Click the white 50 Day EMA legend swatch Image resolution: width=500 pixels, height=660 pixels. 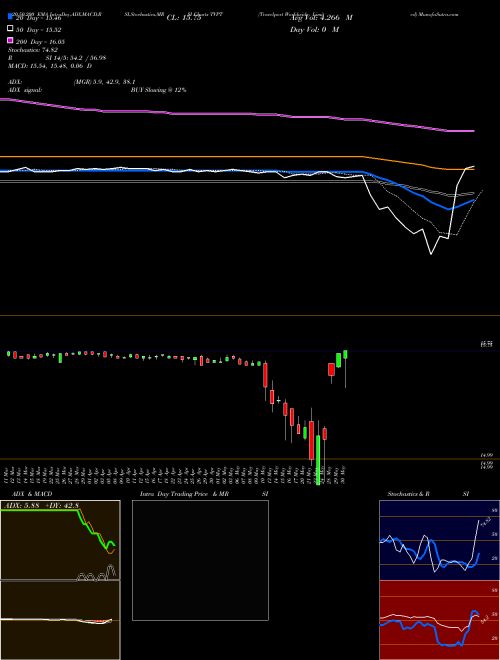pos(10,29)
